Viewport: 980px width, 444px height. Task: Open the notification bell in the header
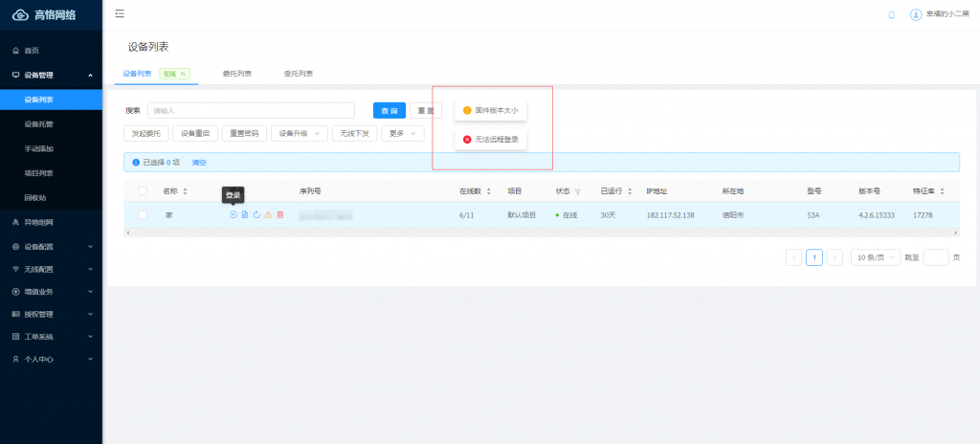(x=892, y=14)
